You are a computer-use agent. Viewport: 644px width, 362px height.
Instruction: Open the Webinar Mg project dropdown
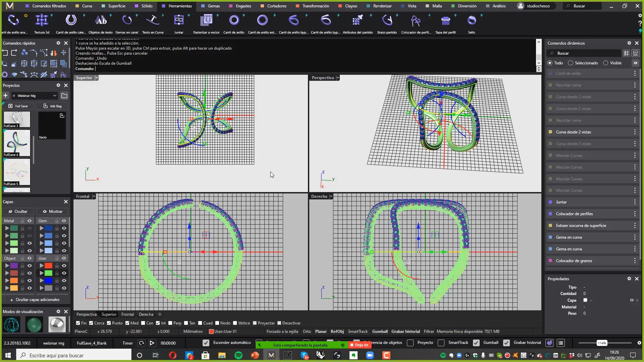55,96
